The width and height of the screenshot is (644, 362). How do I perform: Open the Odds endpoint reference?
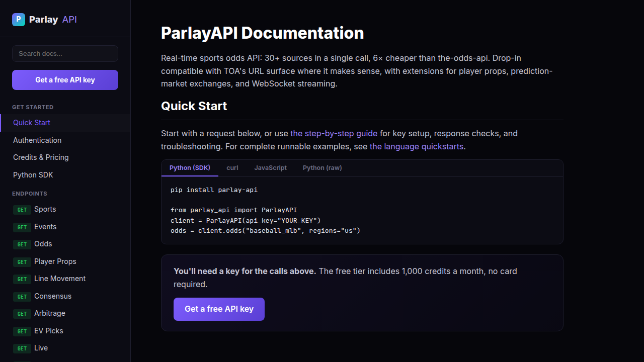[65, 244]
